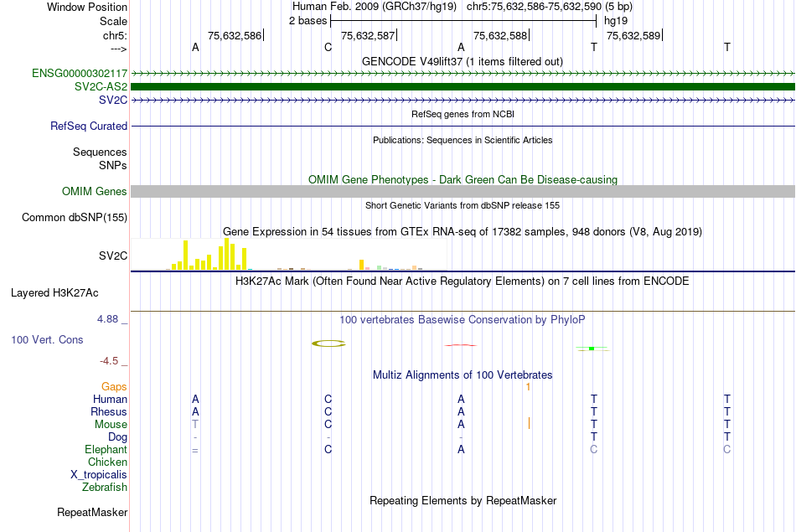Screen dimensions: 796x532
Task: Click the OMIM Genes track label
Action: click(95, 191)
